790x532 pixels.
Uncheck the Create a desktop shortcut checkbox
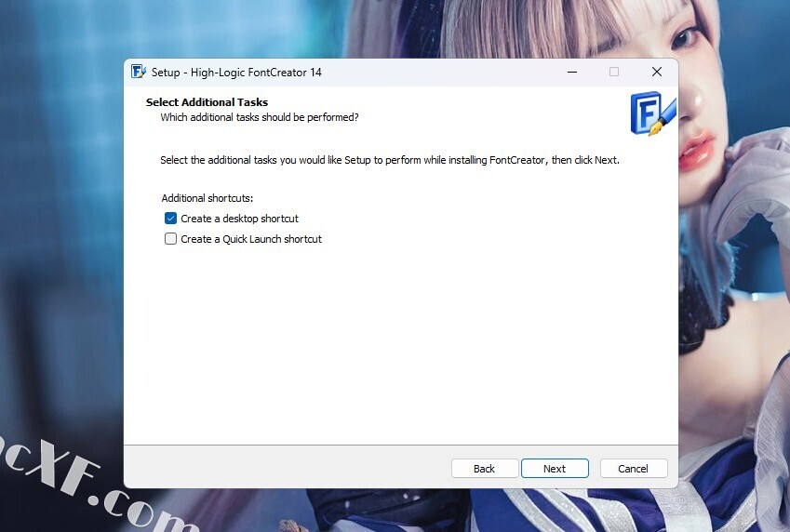pos(170,219)
